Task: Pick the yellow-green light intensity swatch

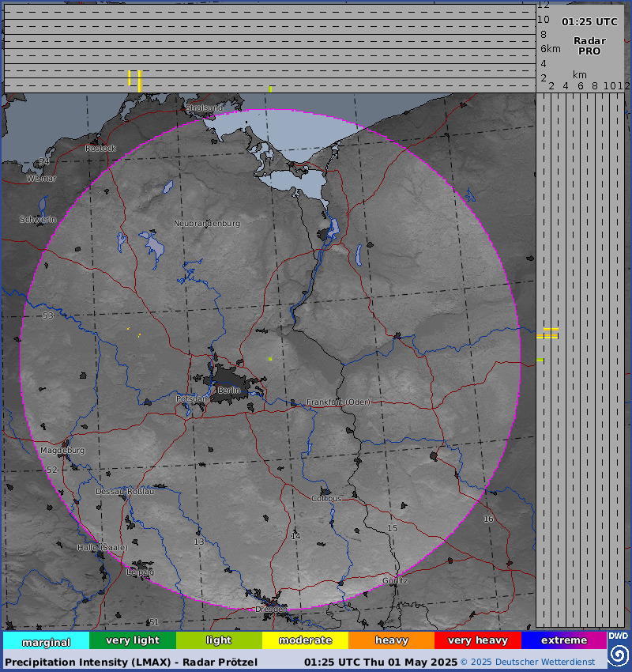Action: click(219, 640)
